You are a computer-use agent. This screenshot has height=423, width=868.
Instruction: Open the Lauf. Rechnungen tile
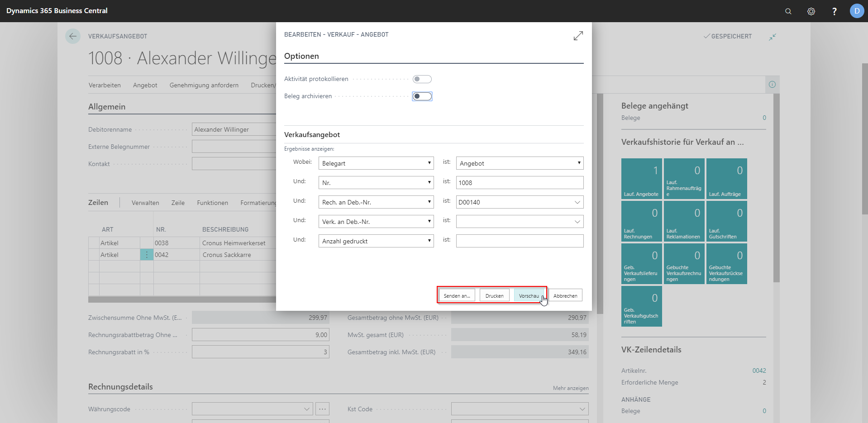coord(641,221)
